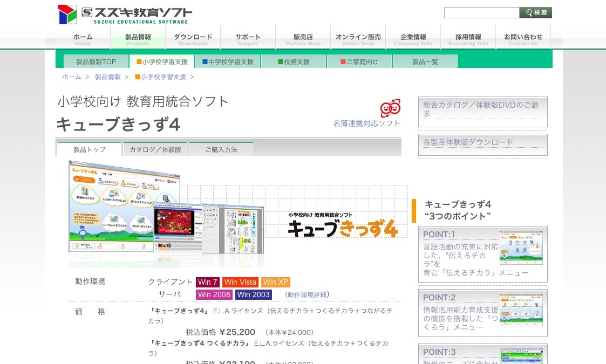The image size is (606, 364).
Task: Click the 小学校向け 教育用統合ソフト heading
Action: [142, 101]
